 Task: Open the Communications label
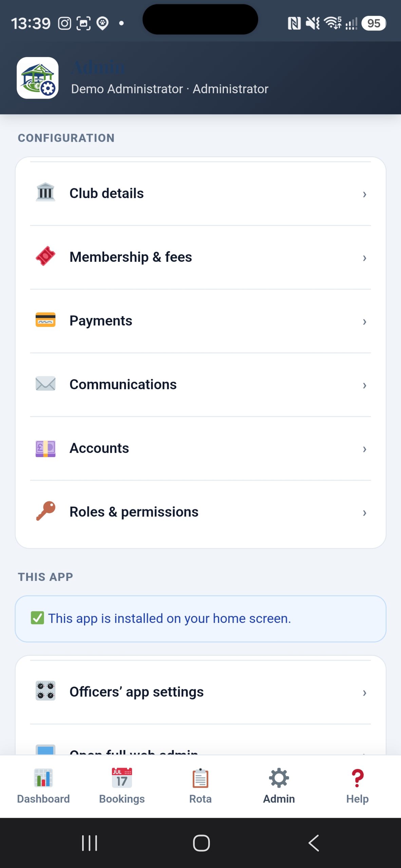123,384
